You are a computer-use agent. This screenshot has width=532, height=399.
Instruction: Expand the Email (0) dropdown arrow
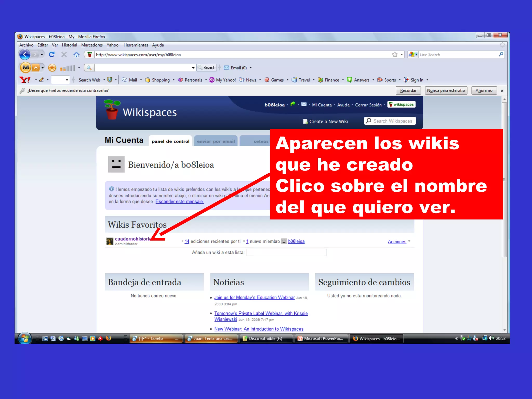(251, 68)
